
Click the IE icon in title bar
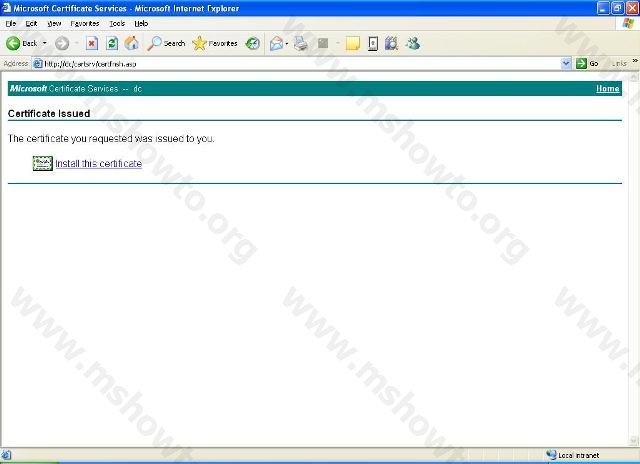coord(6,8)
